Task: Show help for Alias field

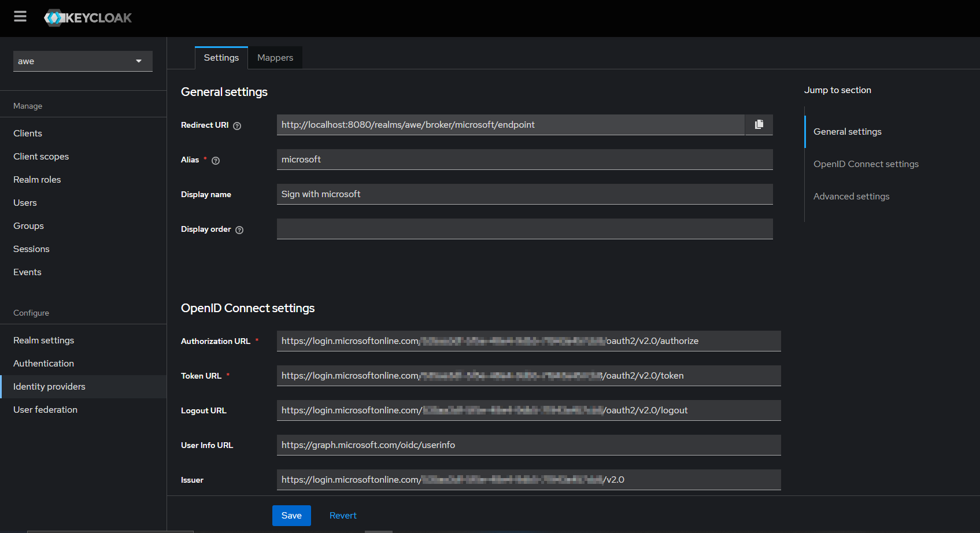Action: pos(216,161)
